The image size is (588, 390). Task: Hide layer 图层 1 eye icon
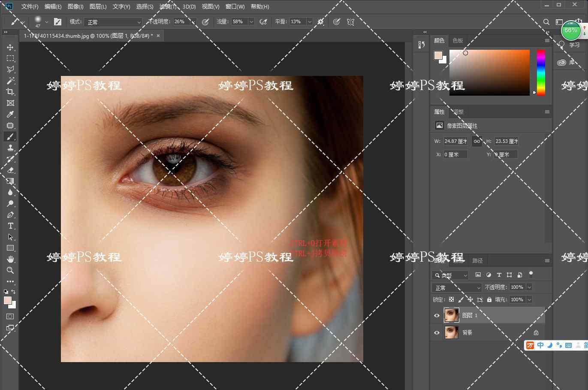(437, 315)
